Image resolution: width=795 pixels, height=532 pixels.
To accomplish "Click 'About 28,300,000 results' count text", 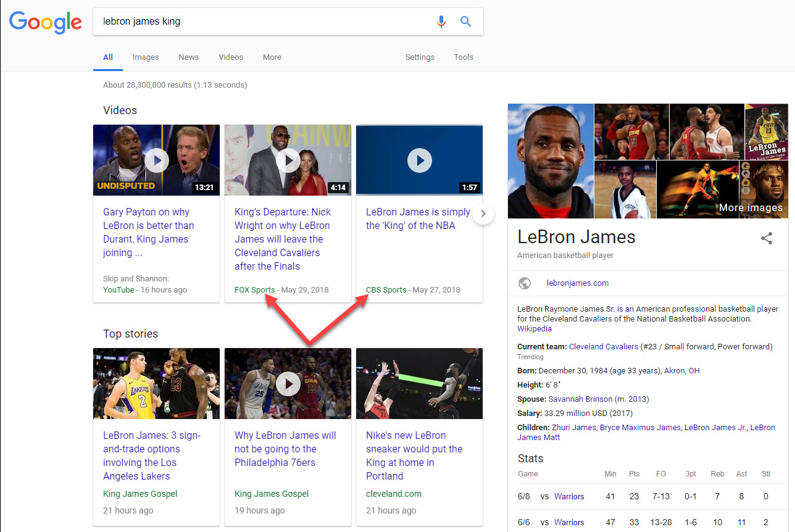I will [175, 85].
